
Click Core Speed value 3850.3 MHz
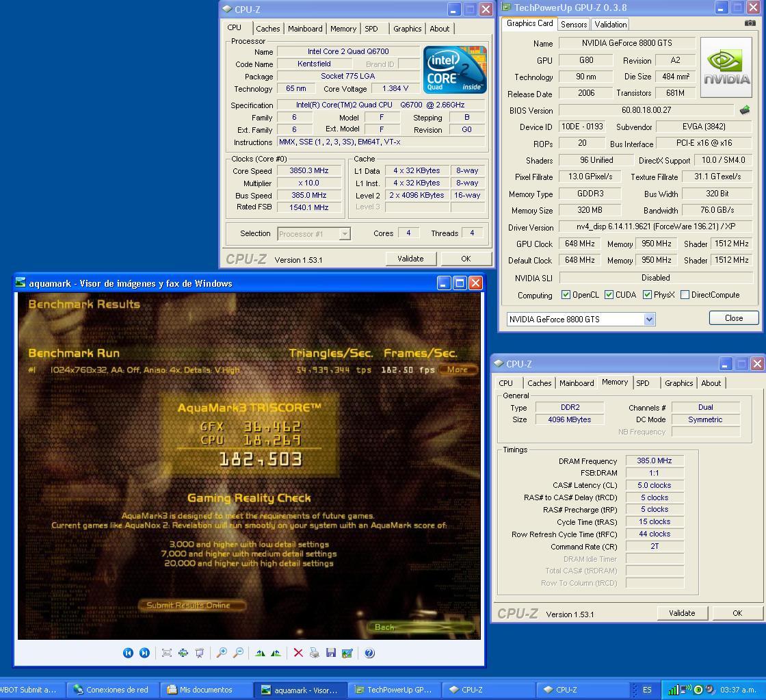pos(308,170)
